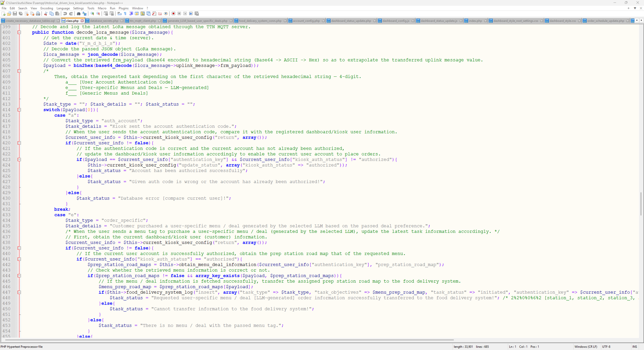The image size is (644, 350).
Task: Switch to database_secrets.php tab
Action: point(104,21)
